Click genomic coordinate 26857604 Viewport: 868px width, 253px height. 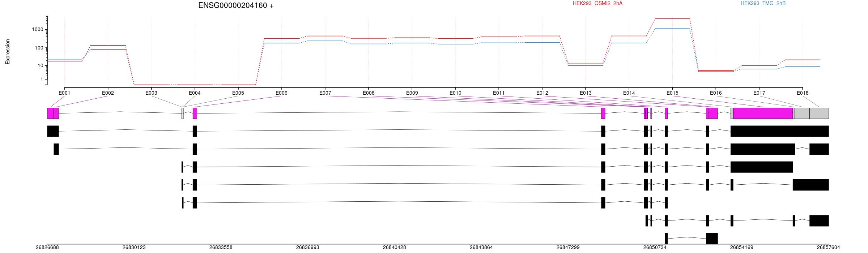(x=829, y=248)
